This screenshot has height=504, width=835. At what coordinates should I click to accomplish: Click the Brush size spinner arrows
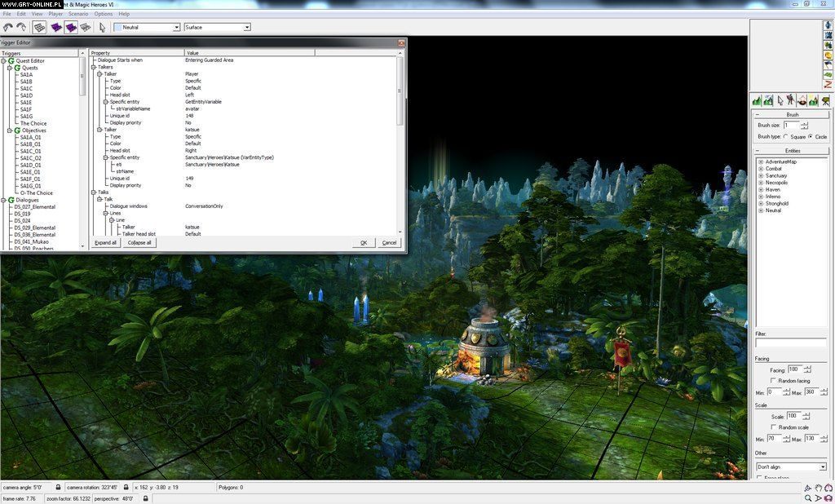point(804,126)
